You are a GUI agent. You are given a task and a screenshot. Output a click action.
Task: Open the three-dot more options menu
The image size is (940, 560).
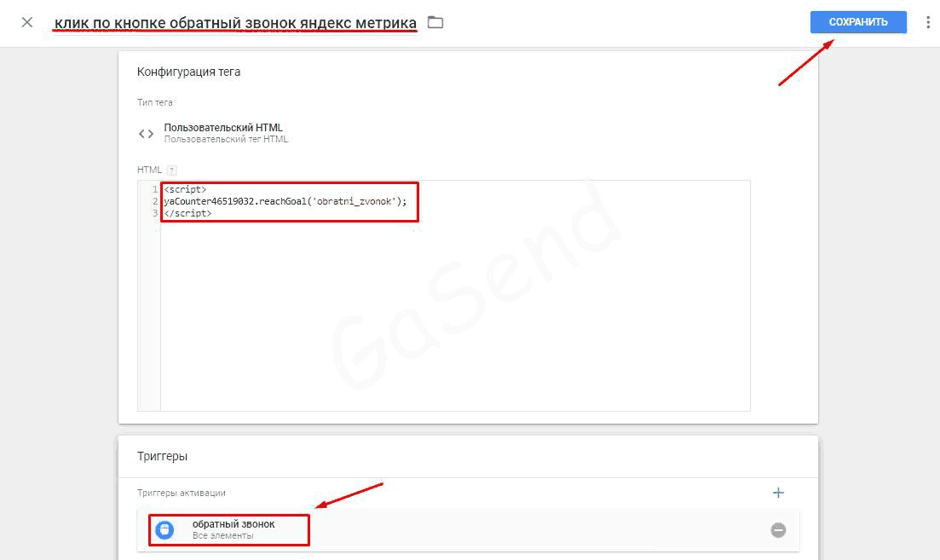928,22
